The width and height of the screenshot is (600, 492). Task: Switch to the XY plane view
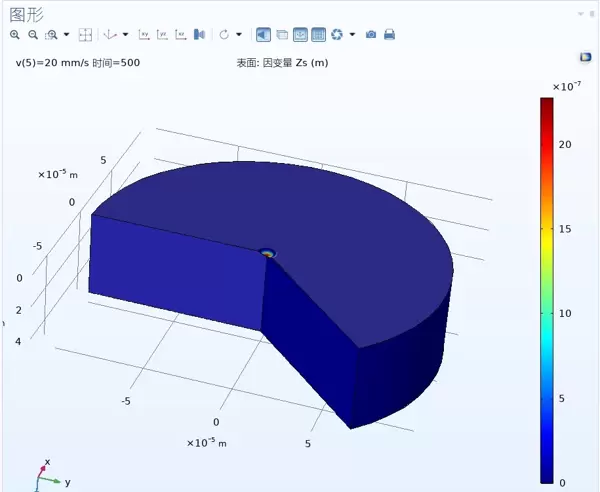pyautogui.click(x=144, y=35)
